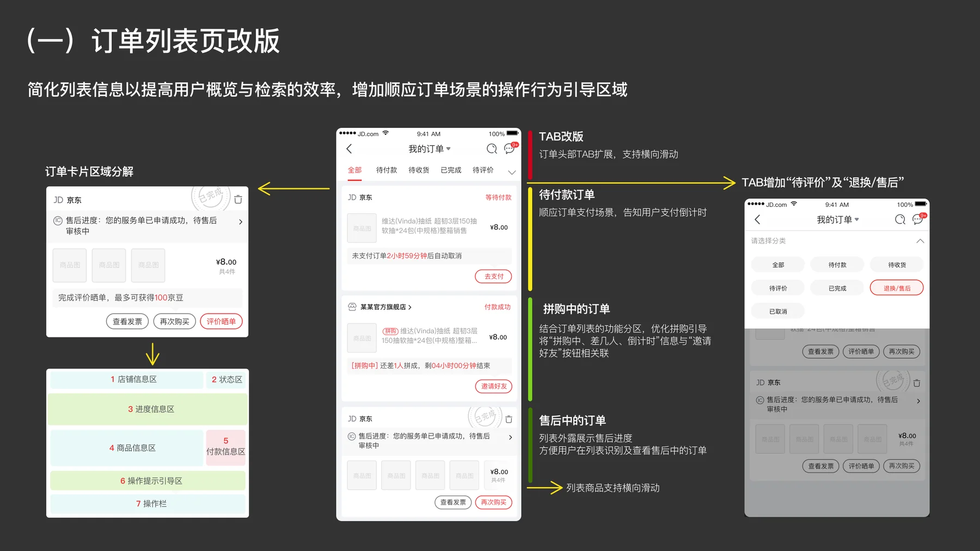Tap the first 商品图 product thumbnail
Image resolution: width=980 pixels, height=551 pixels.
tap(362, 228)
